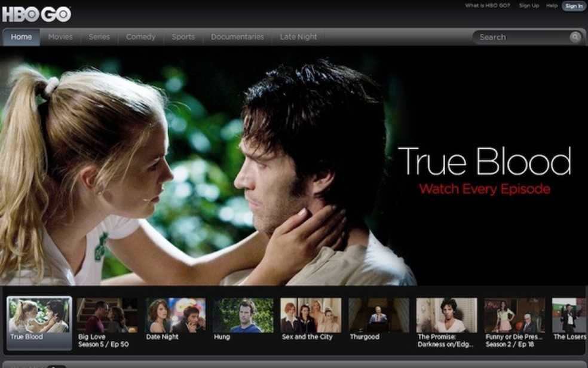Screen dimensions: 588x368
Task: Open the Sign Up link
Action: tap(529, 5)
